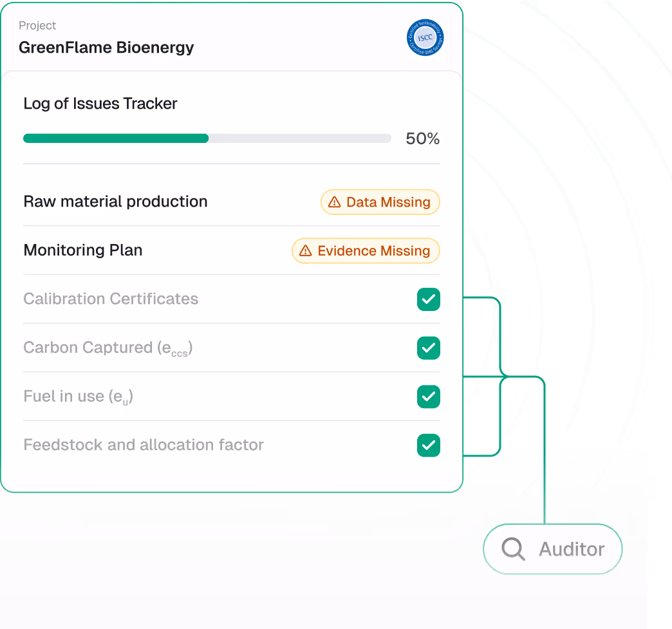Image resolution: width=672 pixels, height=629 pixels.
Task: Uncheck the Fuel in use checkbox
Action: click(429, 397)
